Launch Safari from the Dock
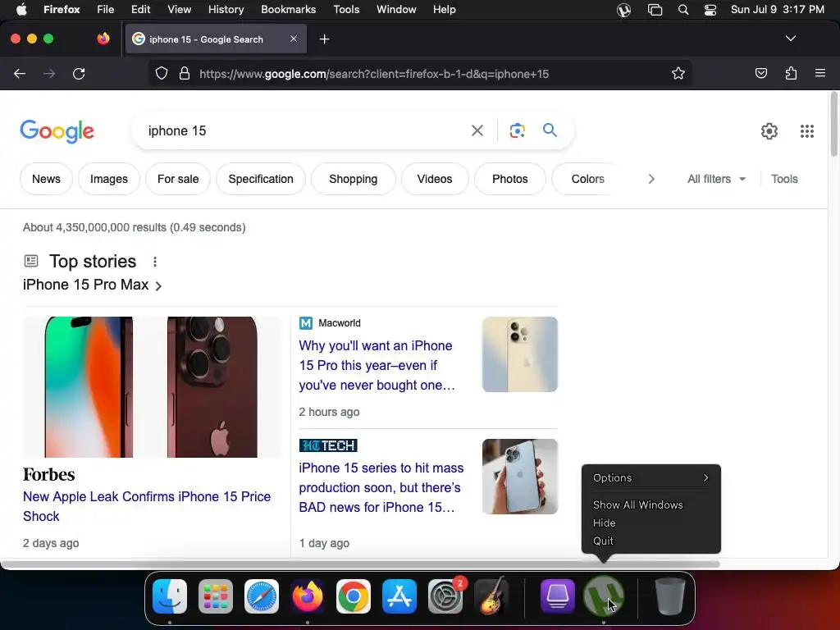This screenshot has width=840, height=630. (x=262, y=596)
